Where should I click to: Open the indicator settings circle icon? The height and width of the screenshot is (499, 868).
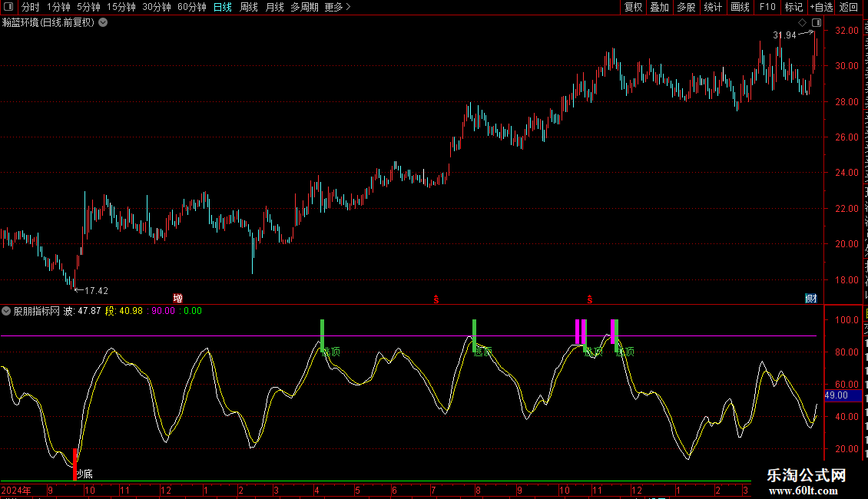[6, 311]
